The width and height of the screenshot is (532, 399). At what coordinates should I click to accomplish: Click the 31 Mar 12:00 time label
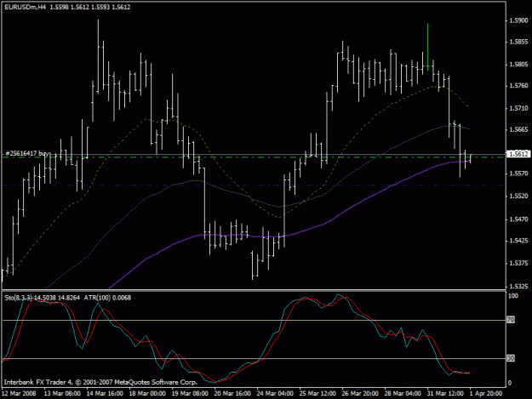click(445, 393)
